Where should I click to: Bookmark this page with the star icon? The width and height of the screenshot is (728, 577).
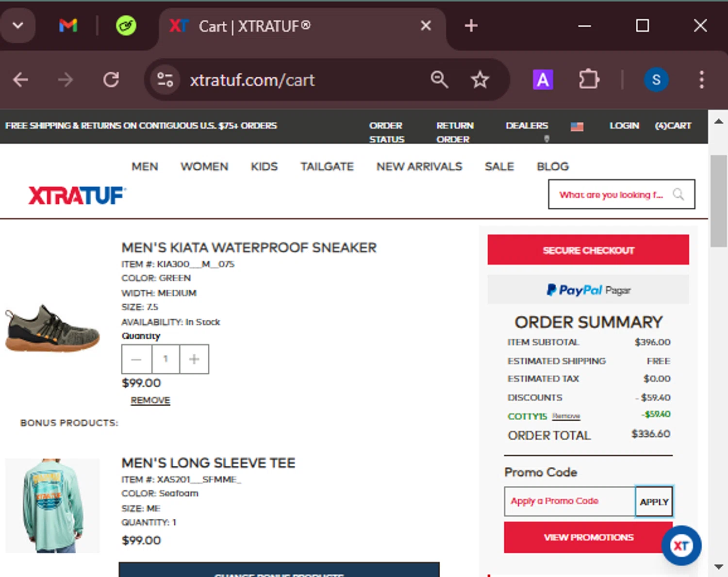[x=480, y=80]
